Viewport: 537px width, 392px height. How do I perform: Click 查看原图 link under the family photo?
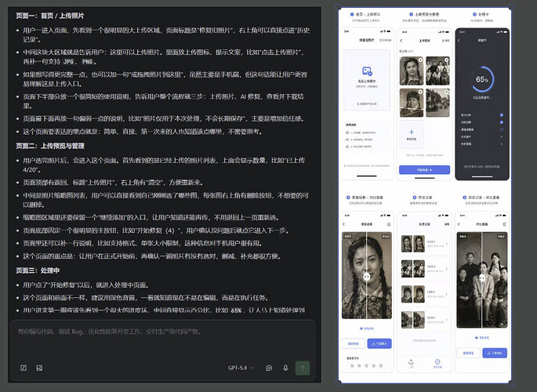click(x=482, y=338)
